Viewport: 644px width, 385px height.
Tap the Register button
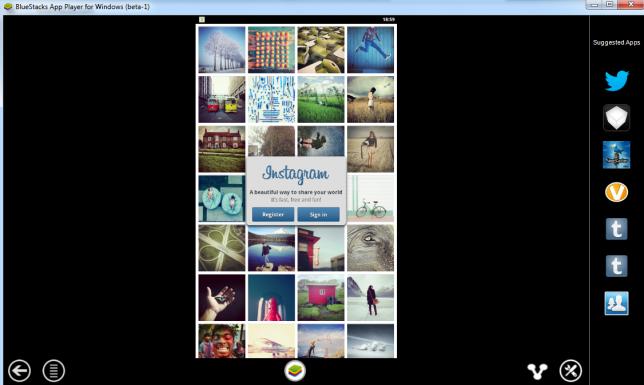273,214
